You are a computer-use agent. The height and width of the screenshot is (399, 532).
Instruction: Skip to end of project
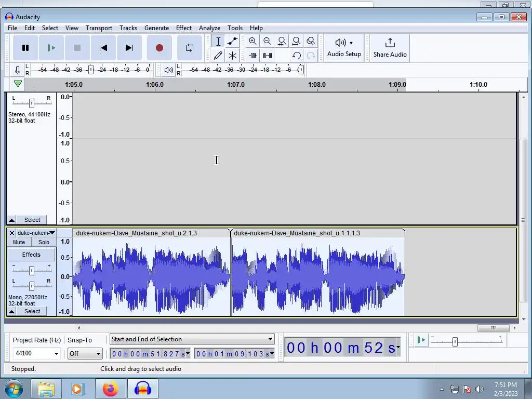(129, 48)
